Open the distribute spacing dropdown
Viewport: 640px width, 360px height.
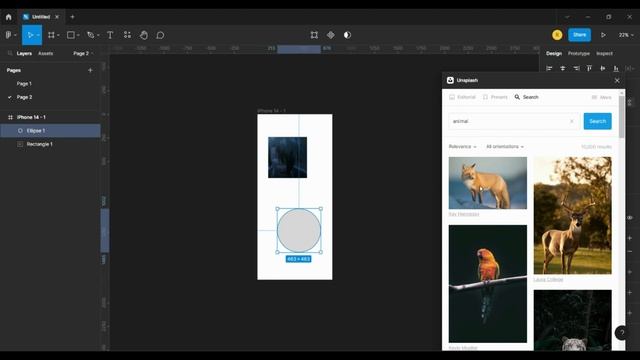click(630, 68)
